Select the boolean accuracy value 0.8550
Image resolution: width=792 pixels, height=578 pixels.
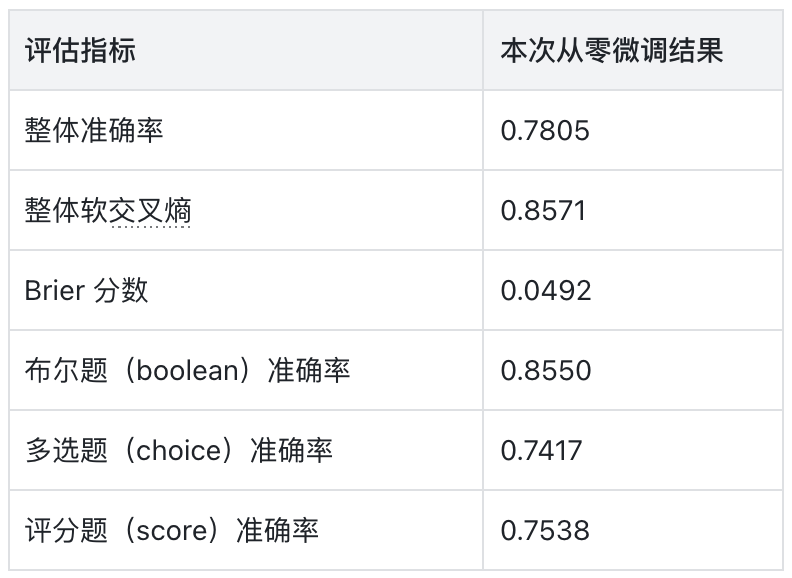pos(546,370)
